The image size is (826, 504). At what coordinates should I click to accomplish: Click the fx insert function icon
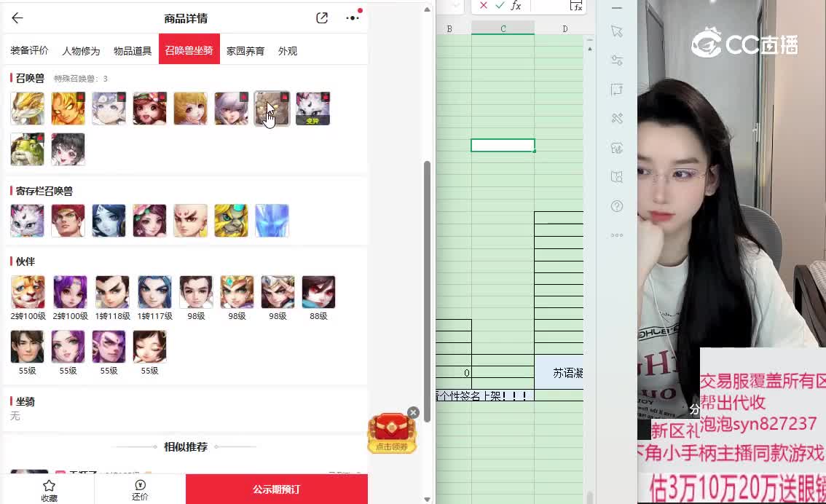coord(516,5)
